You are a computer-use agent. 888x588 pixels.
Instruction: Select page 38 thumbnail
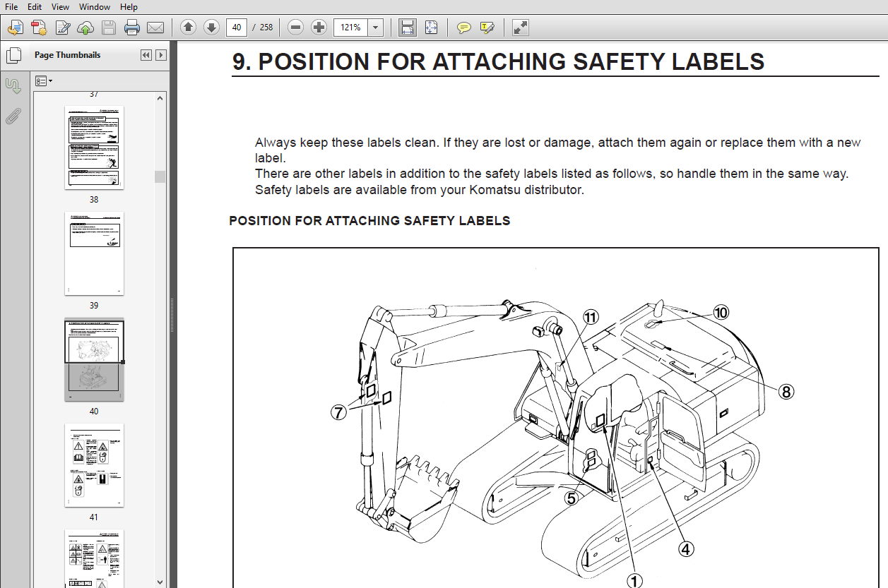click(x=94, y=148)
